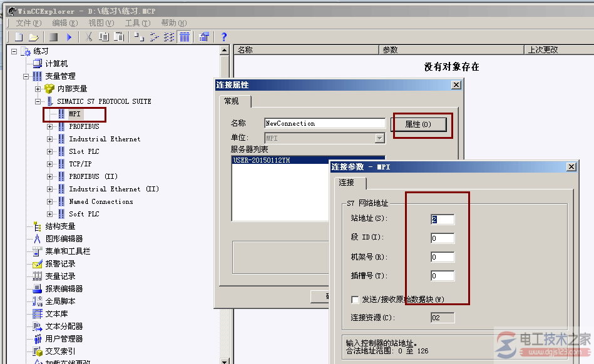
Task: Open the 菜单和工具栏 editor
Action: (68, 251)
